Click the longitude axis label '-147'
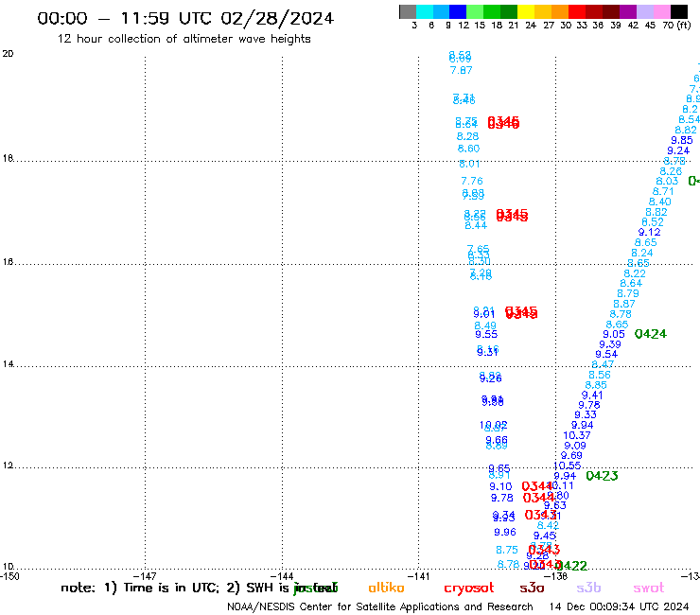 pos(145,576)
